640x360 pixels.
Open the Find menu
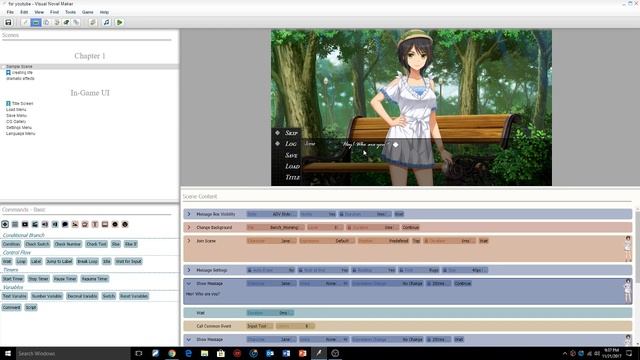pyautogui.click(x=54, y=12)
